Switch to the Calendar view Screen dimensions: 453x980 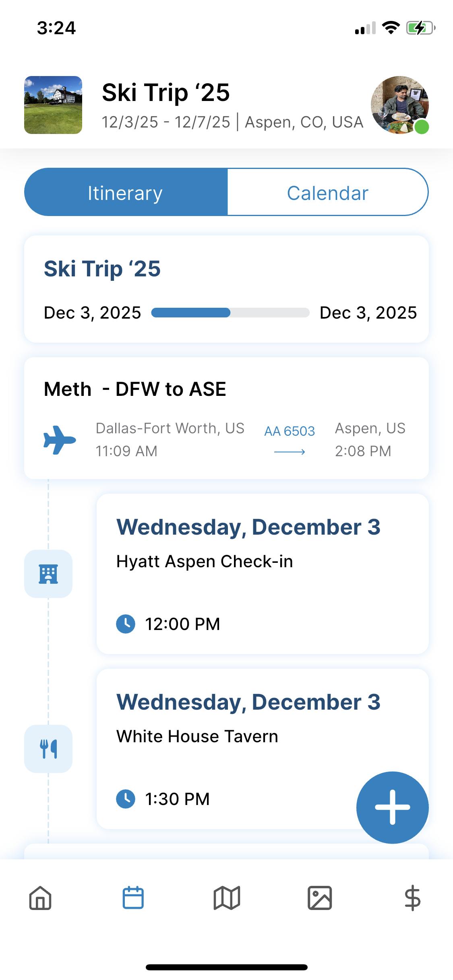pos(328,192)
